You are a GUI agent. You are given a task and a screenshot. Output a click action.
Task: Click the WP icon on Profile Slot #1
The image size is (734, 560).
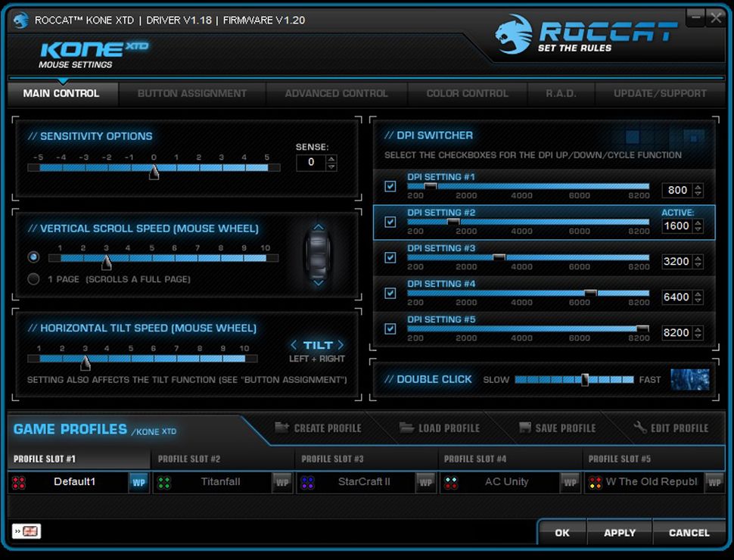pyautogui.click(x=138, y=482)
